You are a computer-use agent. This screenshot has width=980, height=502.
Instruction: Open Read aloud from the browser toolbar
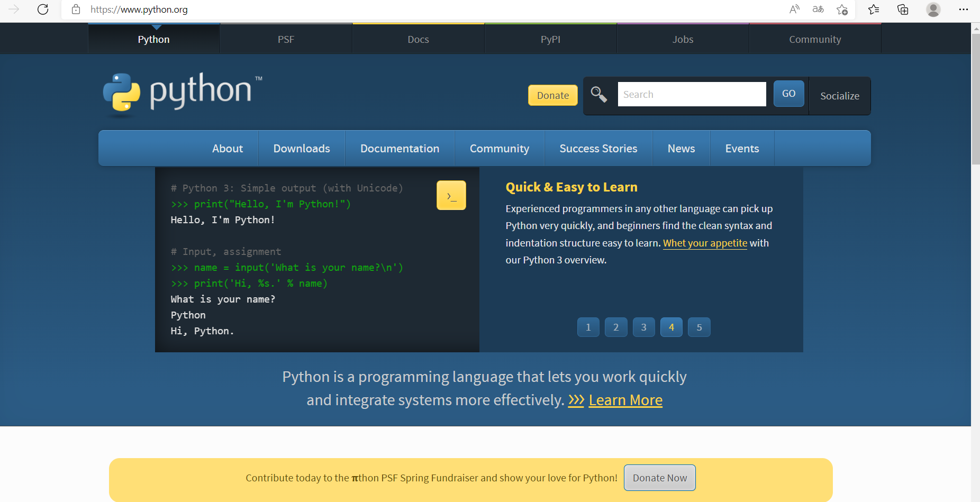794,10
